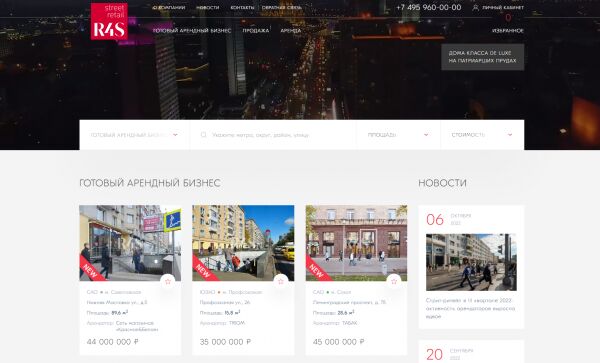Expand the Готовый арендный бизнес type dropdown
This screenshot has height=363, width=600.
134,135
